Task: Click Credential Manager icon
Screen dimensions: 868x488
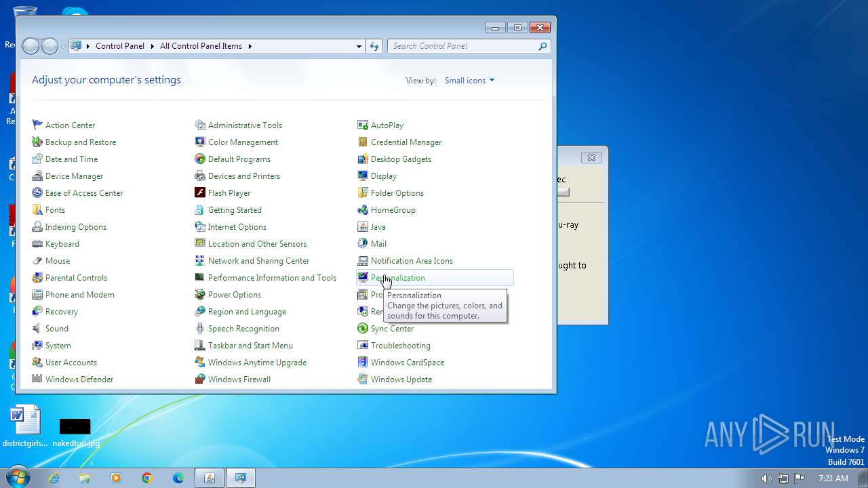Action: 363,142
